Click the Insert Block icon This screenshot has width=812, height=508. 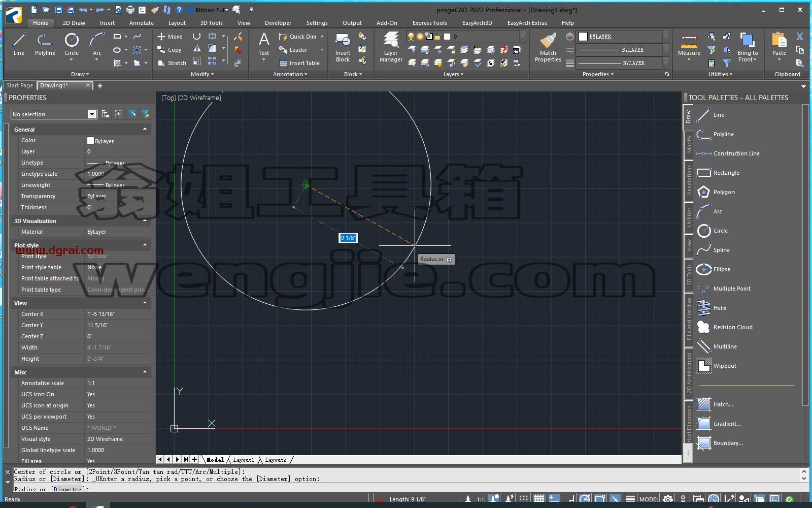tap(343, 47)
